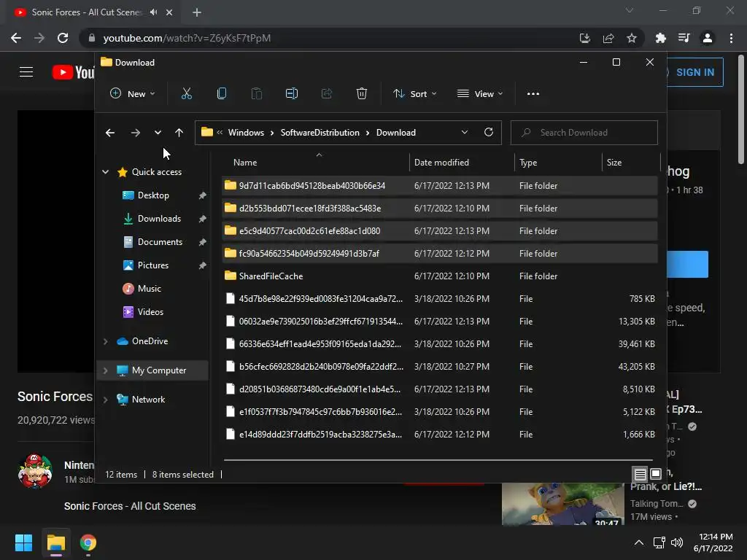This screenshot has width=747, height=560.
Task: Click volume icon in system tray
Action: click(677, 542)
